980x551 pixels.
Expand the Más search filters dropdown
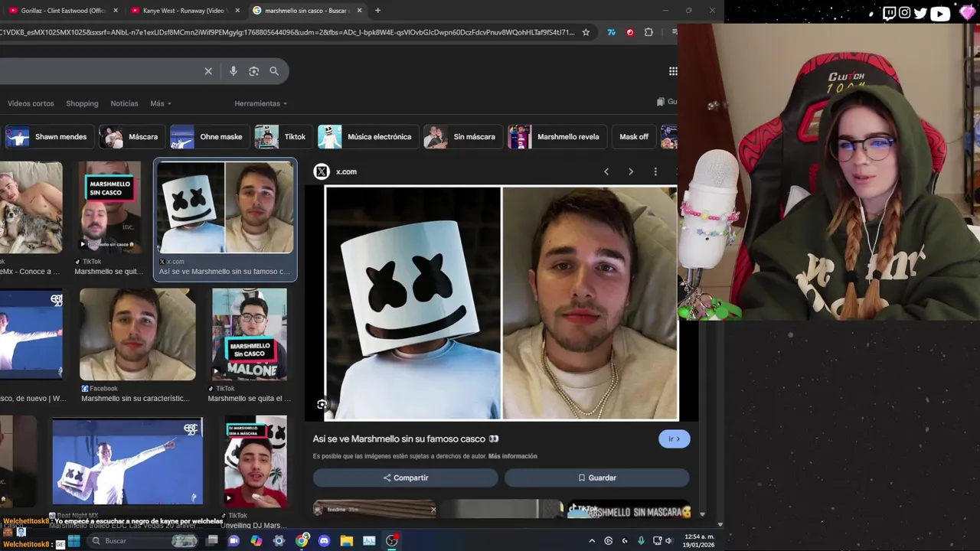[160, 103]
